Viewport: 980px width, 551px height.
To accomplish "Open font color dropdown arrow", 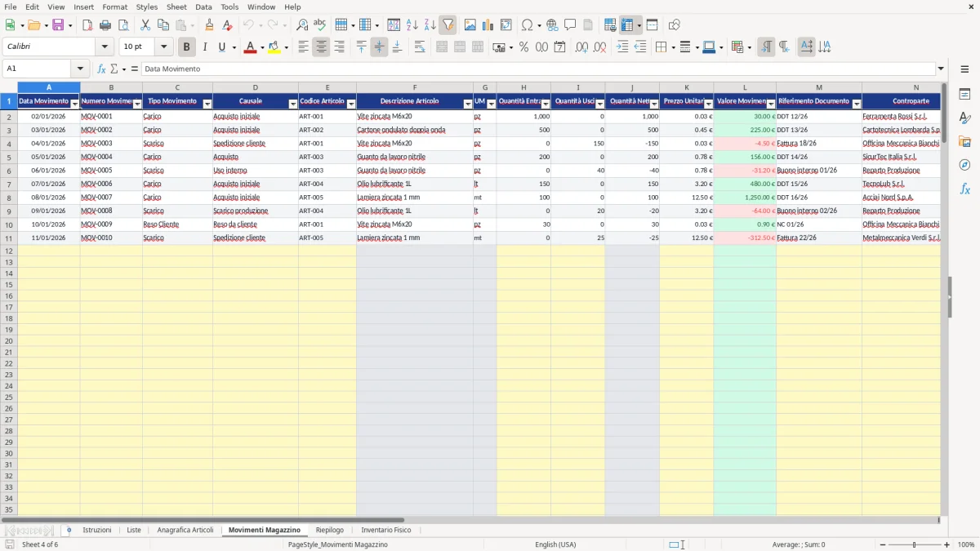I will (x=262, y=47).
